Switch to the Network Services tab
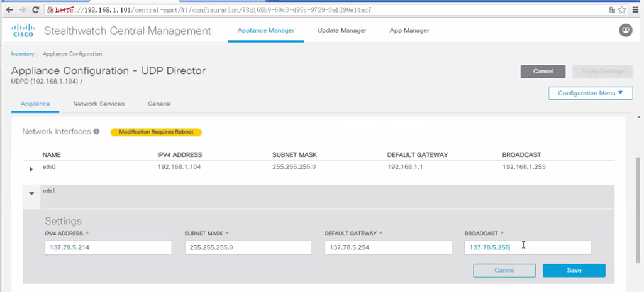The image size is (644, 292). point(99,104)
